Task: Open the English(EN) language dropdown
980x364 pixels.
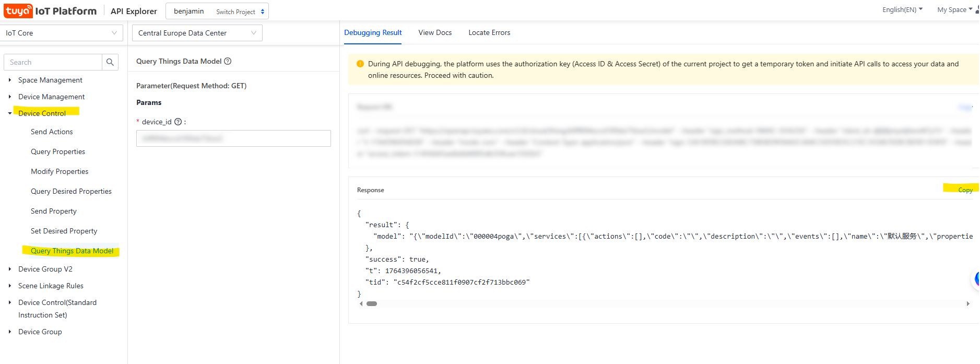Action: [902, 9]
